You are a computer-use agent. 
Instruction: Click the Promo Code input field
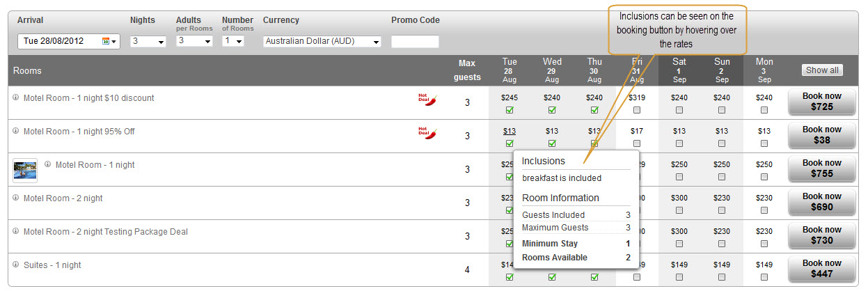coord(415,42)
